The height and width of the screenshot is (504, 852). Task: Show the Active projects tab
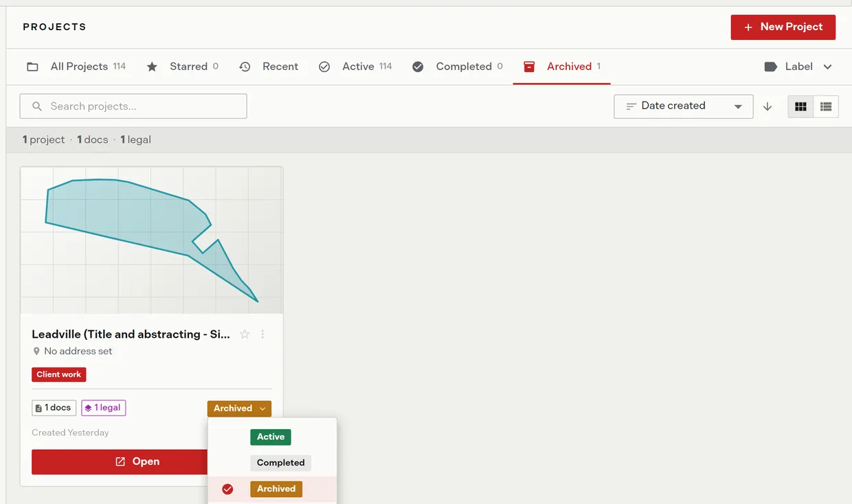pos(355,67)
